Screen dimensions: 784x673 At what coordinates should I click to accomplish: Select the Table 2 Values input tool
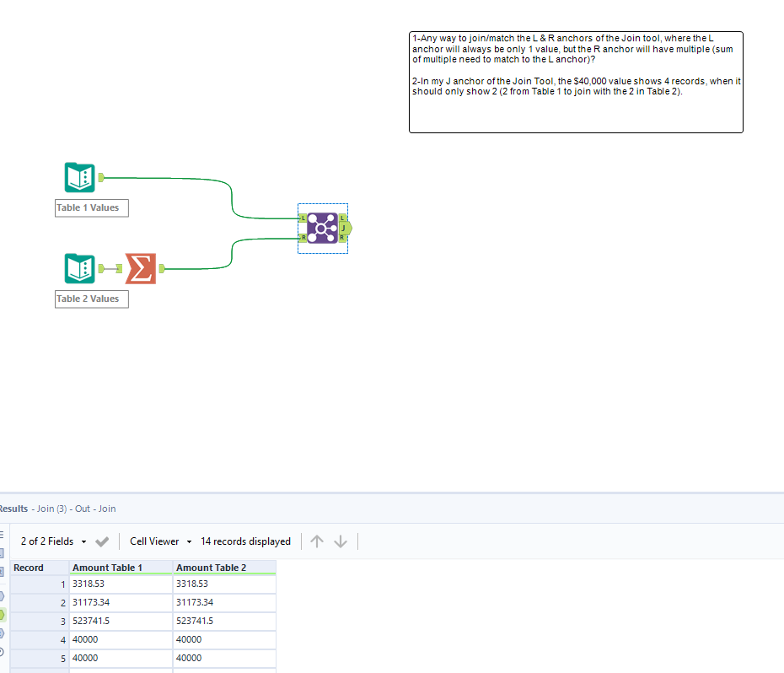79,268
